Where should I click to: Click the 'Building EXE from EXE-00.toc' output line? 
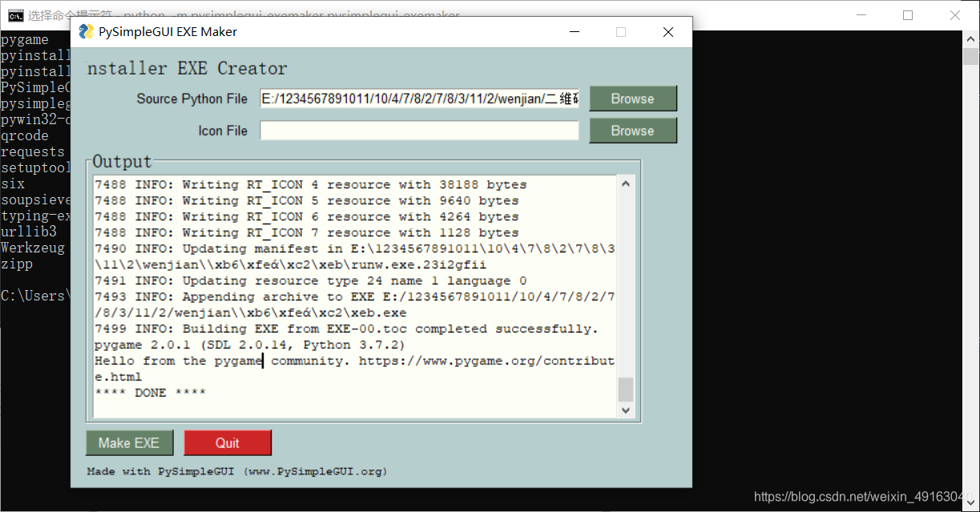(x=346, y=329)
